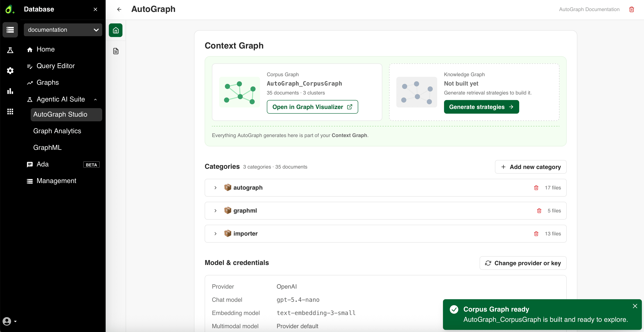Select the flask icon in left rail
Image resolution: width=644 pixels, height=332 pixels.
(x=10, y=50)
